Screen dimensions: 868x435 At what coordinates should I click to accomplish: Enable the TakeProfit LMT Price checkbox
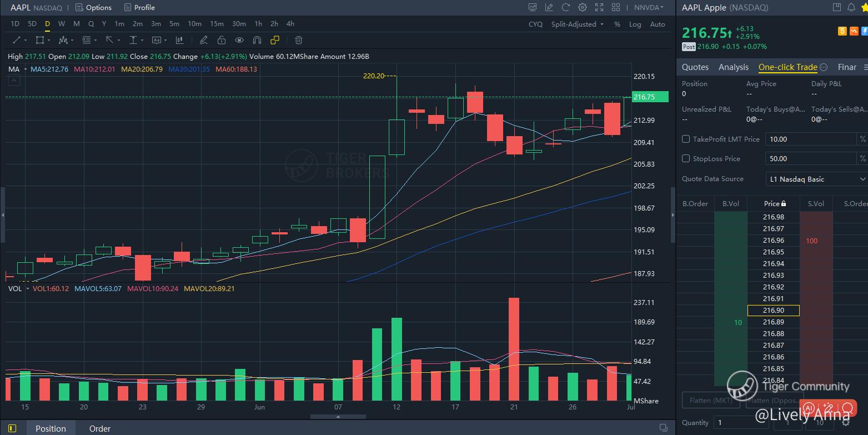tap(686, 139)
